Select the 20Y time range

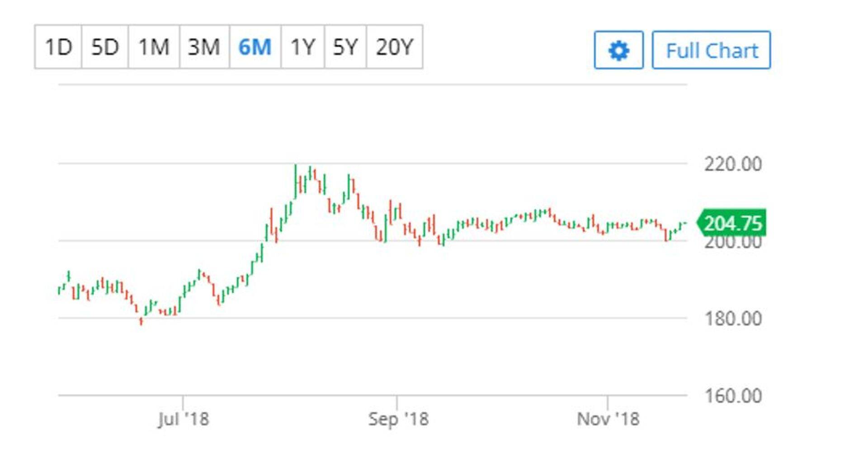click(x=395, y=47)
